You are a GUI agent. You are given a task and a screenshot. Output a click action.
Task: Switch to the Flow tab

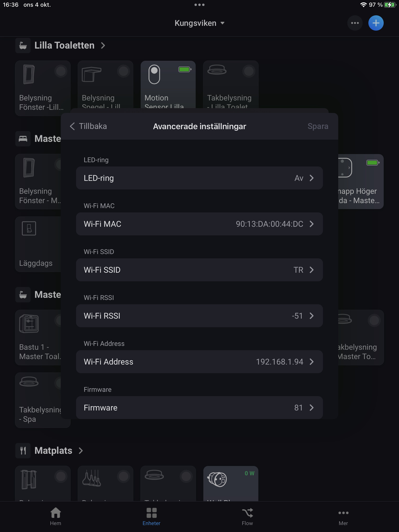[247, 516]
